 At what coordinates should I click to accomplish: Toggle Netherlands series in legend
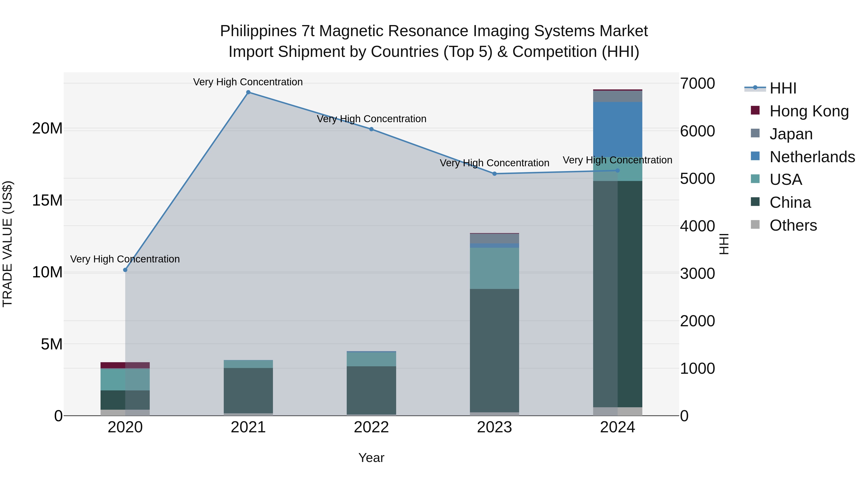(x=803, y=157)
